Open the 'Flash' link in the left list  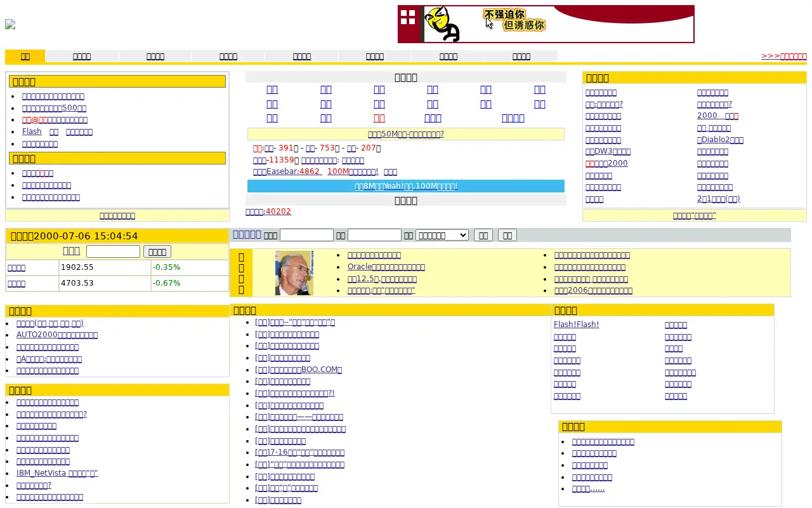[32, 131]
